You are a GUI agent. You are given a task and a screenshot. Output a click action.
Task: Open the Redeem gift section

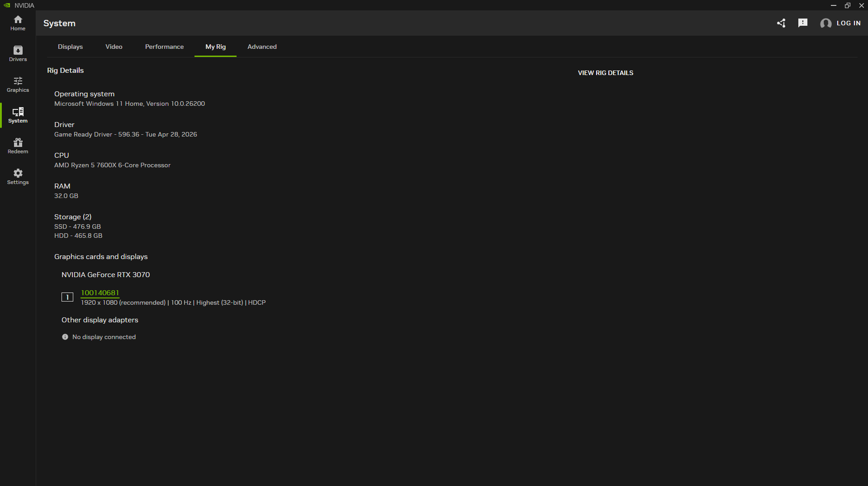click(x=18, y=146)
